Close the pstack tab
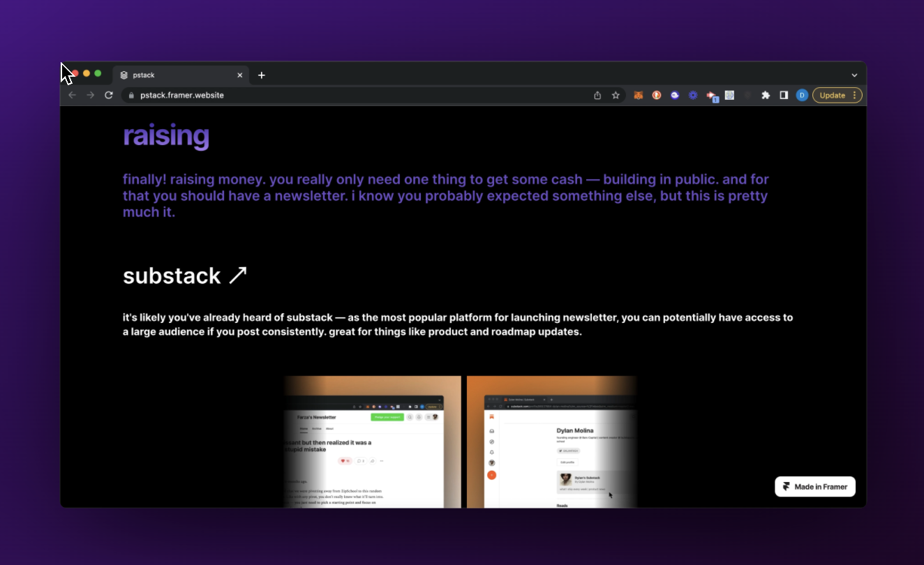 click(240, 75)
